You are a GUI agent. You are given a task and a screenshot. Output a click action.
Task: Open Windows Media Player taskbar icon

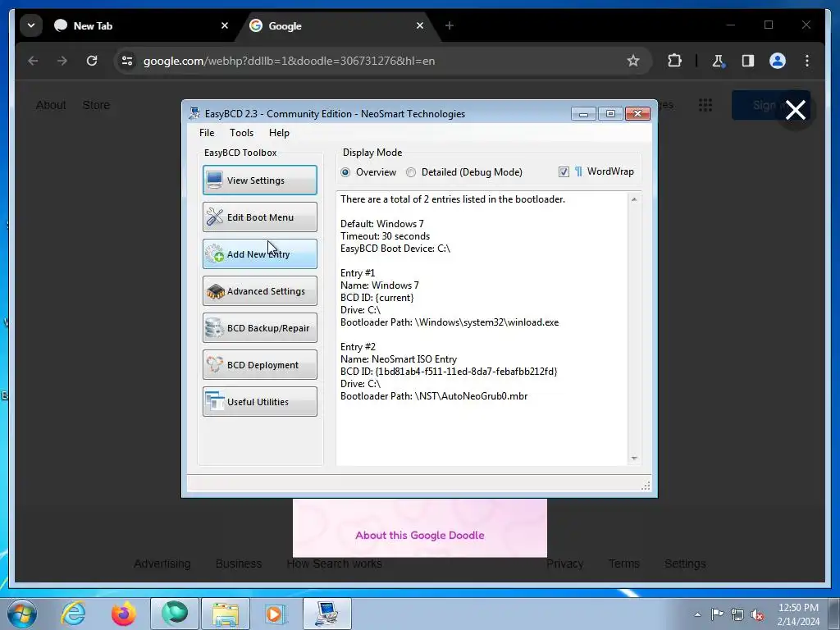point(276,614)
